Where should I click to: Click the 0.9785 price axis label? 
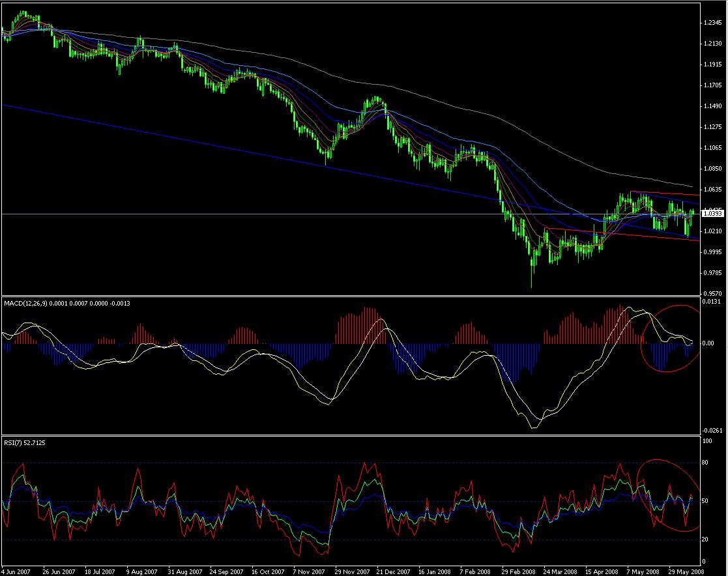click(x=711, y=272)
